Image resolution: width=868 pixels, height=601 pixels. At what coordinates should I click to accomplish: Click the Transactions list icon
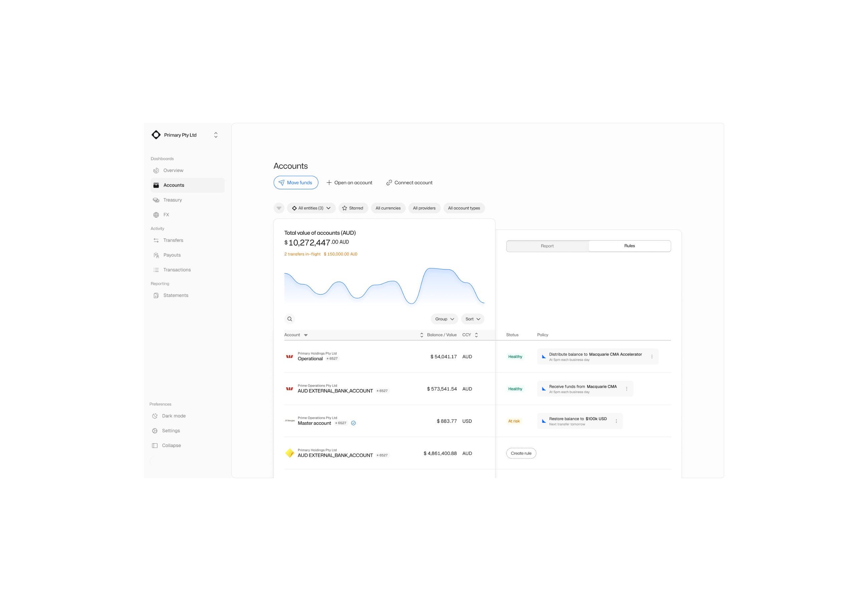coord(156,270)
